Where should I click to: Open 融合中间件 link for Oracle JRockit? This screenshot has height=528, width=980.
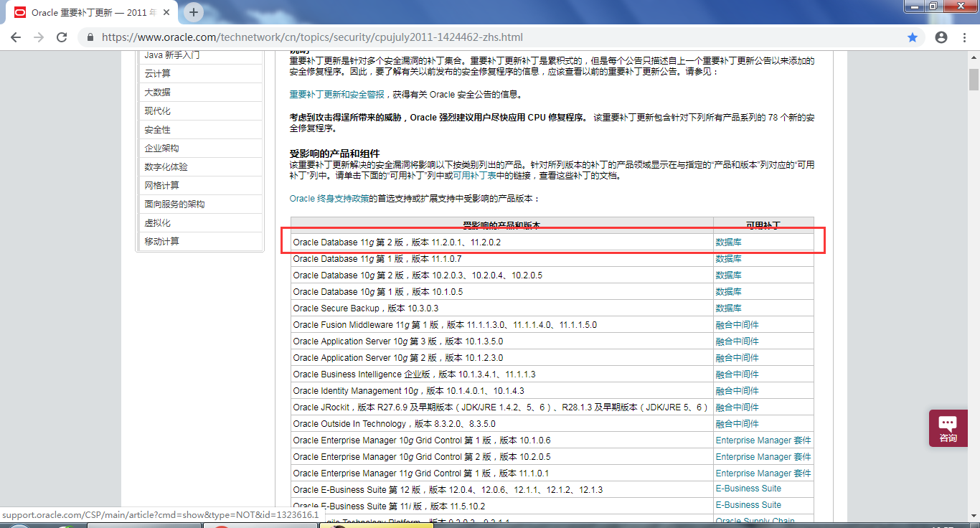pyautogui.click(x=738, y=407)
